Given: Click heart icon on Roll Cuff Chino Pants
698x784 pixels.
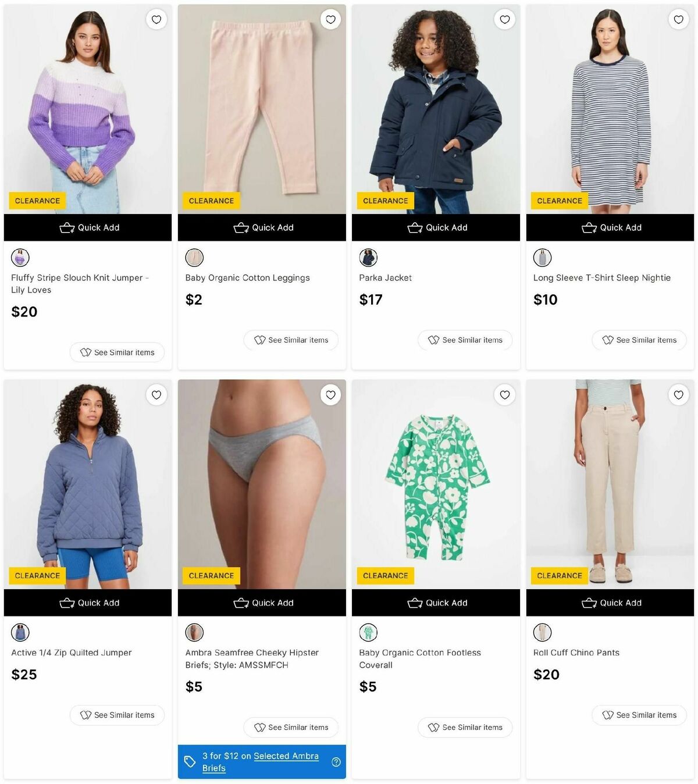Looking at the screenshot, I should coord(679,395).
